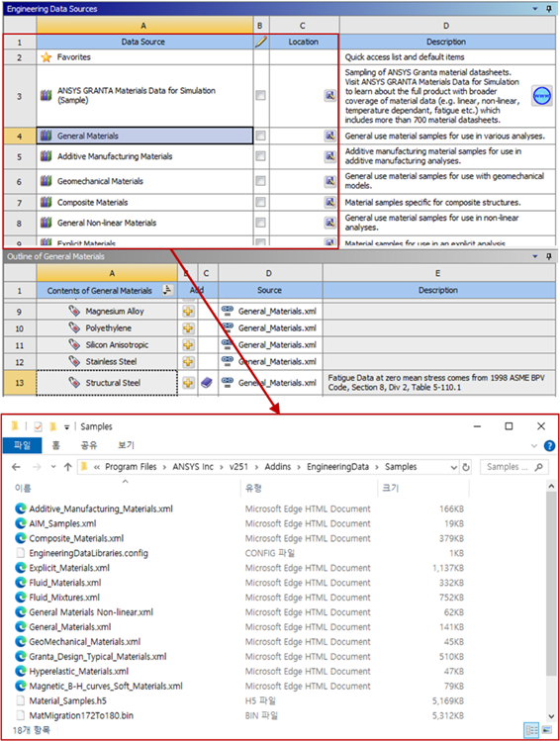Click the Favorites star icon
Screen dimensions: 560x741
46,57
